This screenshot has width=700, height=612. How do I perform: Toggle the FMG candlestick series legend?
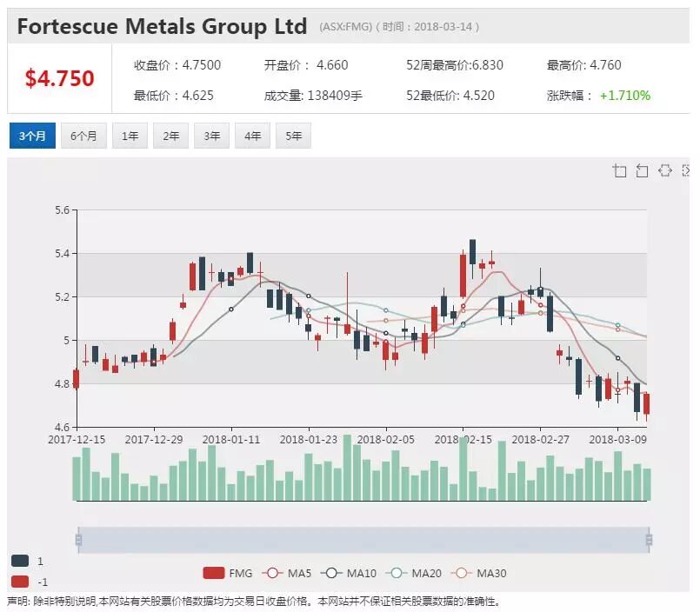pos(228,573)
